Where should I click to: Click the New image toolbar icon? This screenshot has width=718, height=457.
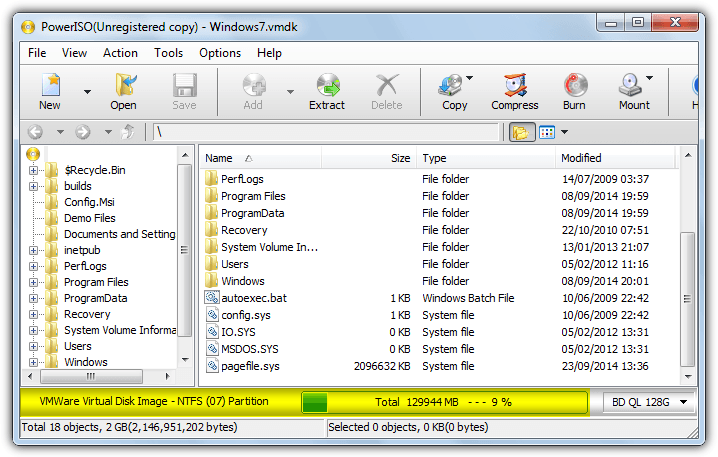(50, 85)
